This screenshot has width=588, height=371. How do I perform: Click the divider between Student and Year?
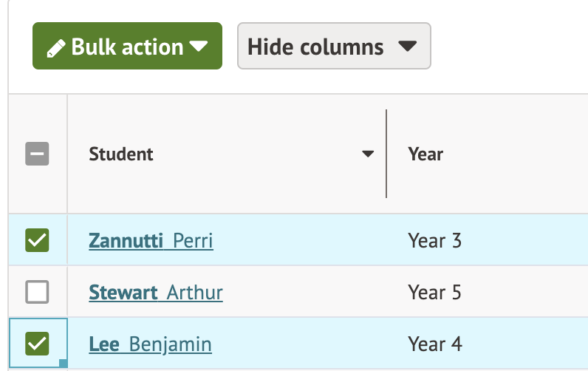tap(386, 154)
